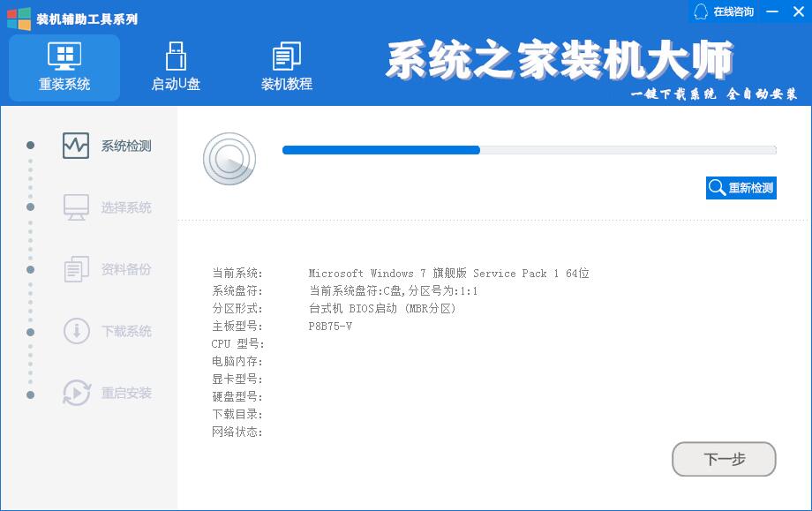Click the Windows logo in title bar
The image size is (812, 511).
tap(15, 11)
